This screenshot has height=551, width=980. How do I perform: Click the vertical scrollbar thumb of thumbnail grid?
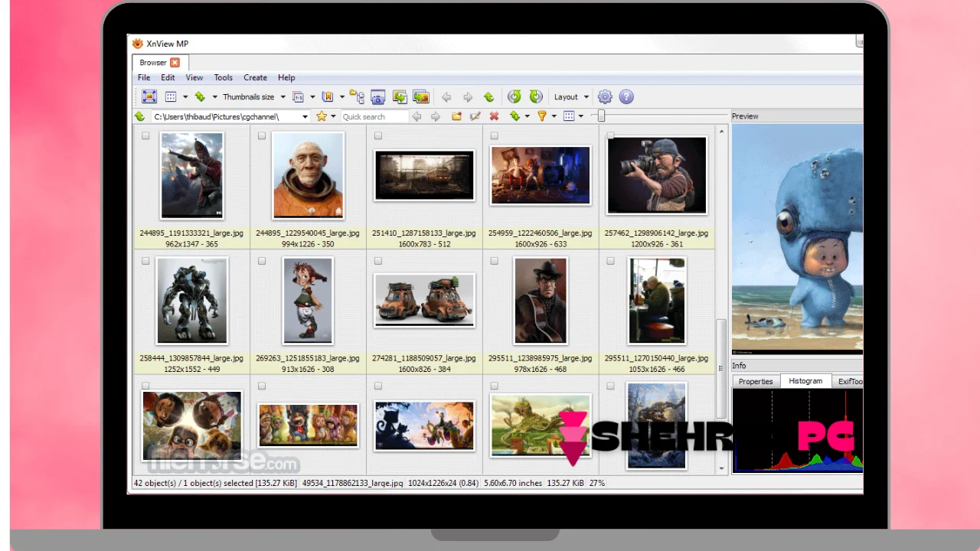720,368
